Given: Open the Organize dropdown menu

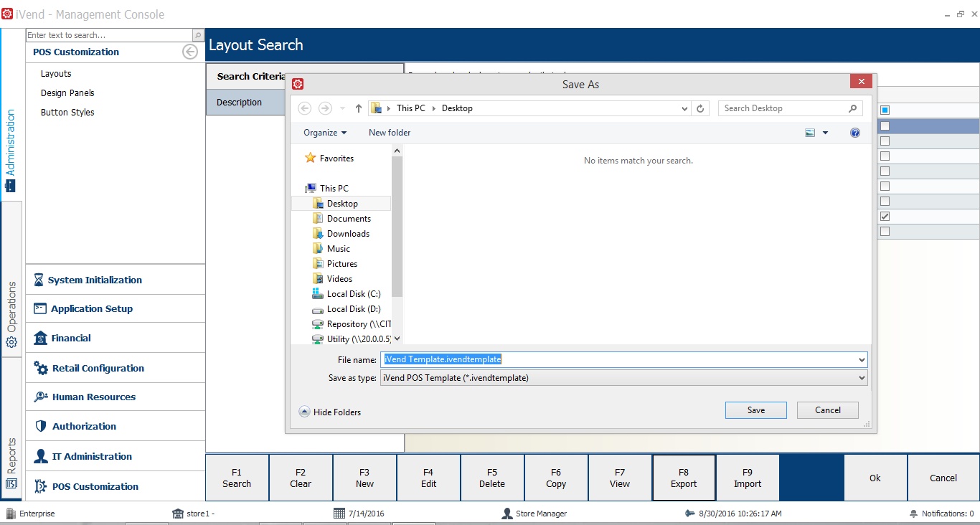Looking at the screenshot, I should pyautogui.click(x=325, y=133).
